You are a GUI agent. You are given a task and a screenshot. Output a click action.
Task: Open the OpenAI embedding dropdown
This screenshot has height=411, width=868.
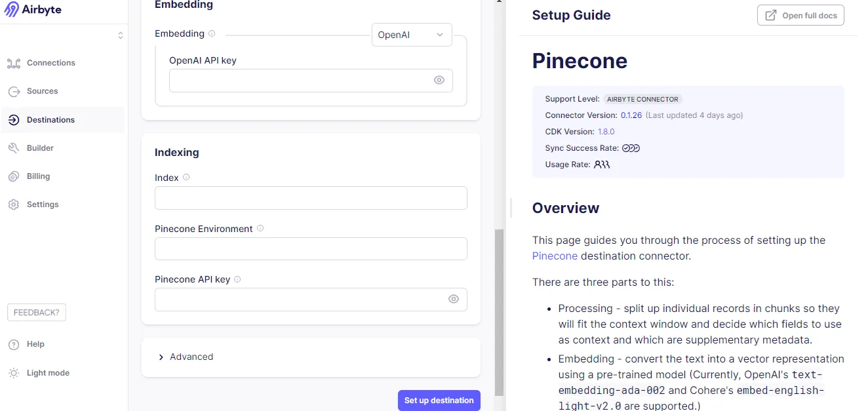(x=412, y=35)
